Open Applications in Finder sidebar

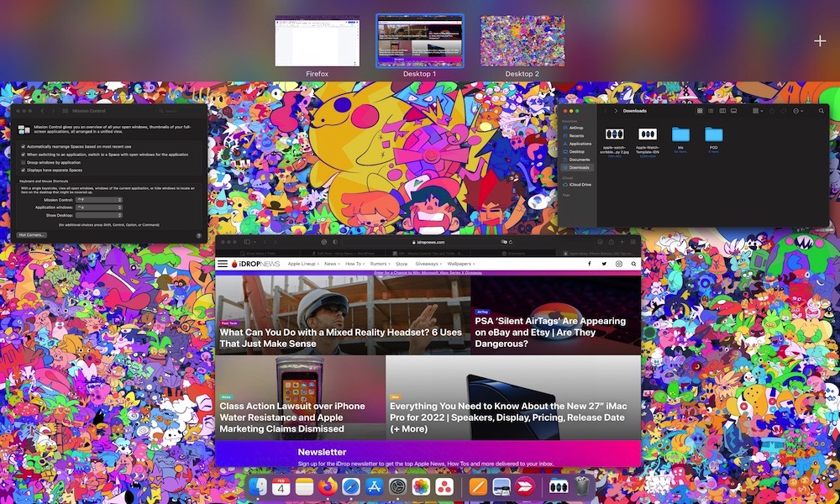click(x=580, y=144)
